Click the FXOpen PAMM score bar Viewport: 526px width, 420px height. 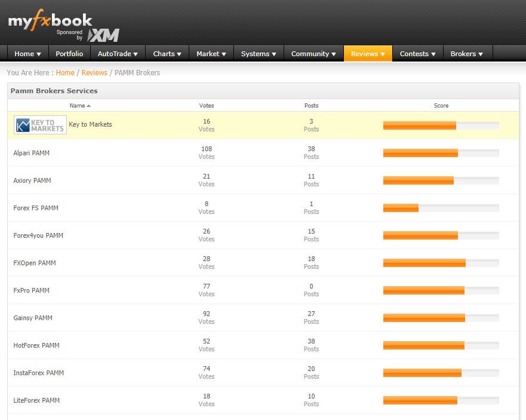click(441, 263)
